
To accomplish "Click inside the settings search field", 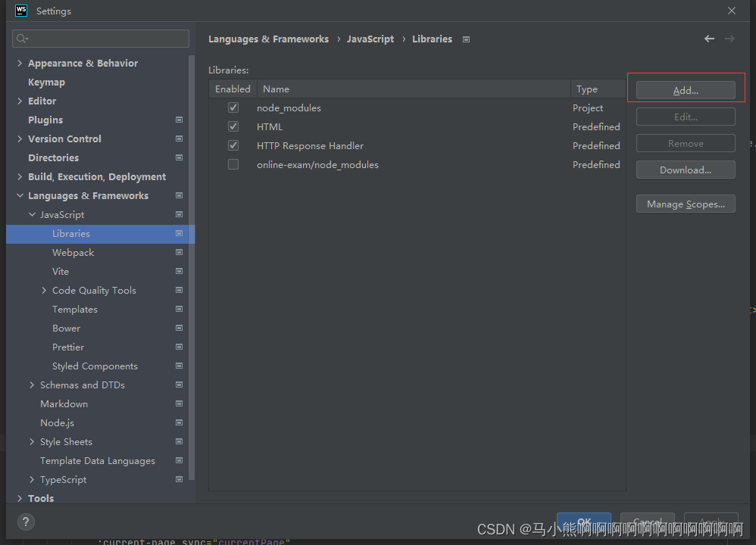I will coord(98,38).
